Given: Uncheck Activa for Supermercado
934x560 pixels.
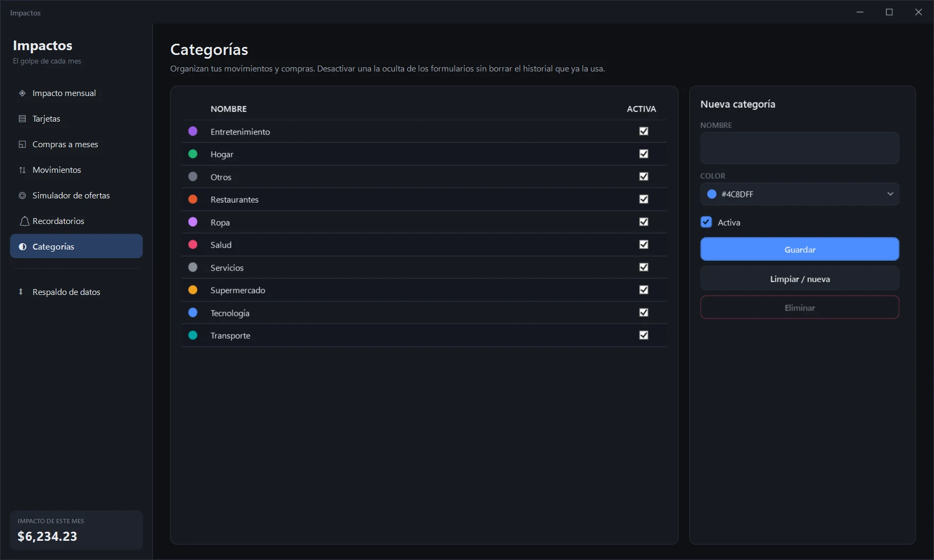Looking at the screenshot, I should pos(644,290).
